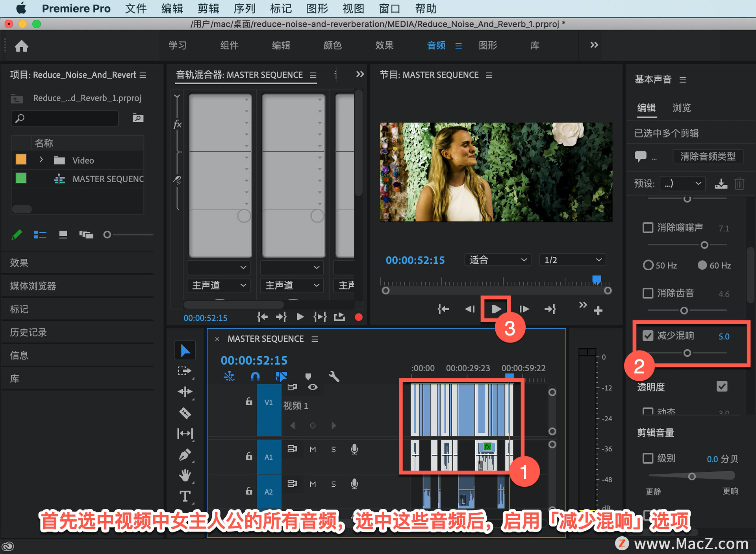Select the 50 Hz radio button
This screenshot has height=554, width=756.
(648, 265)
